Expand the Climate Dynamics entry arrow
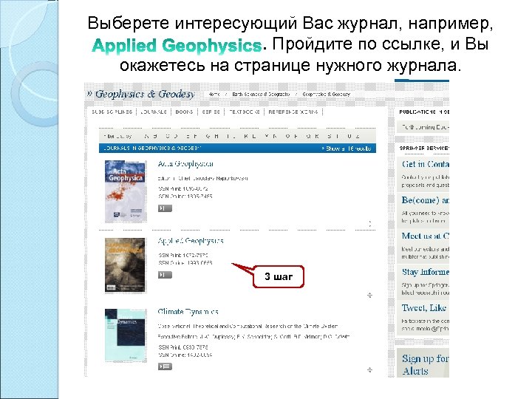This screenshot has width=532, height=399. click(370, 370)
